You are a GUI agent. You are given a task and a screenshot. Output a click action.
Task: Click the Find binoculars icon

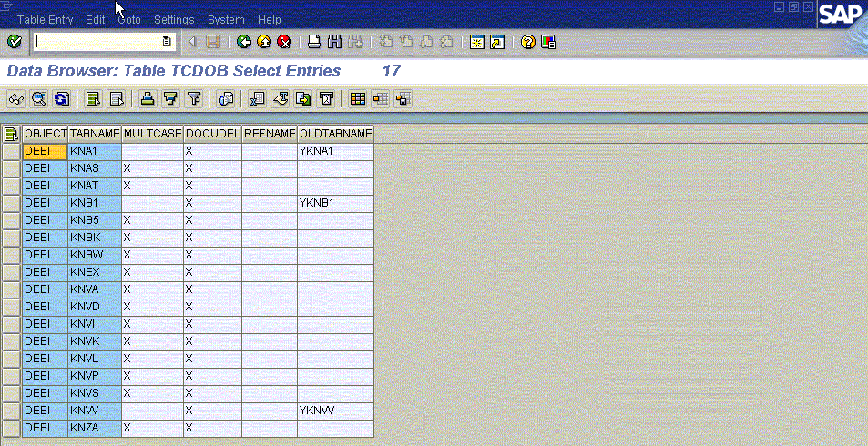click(x=334, y=42)
